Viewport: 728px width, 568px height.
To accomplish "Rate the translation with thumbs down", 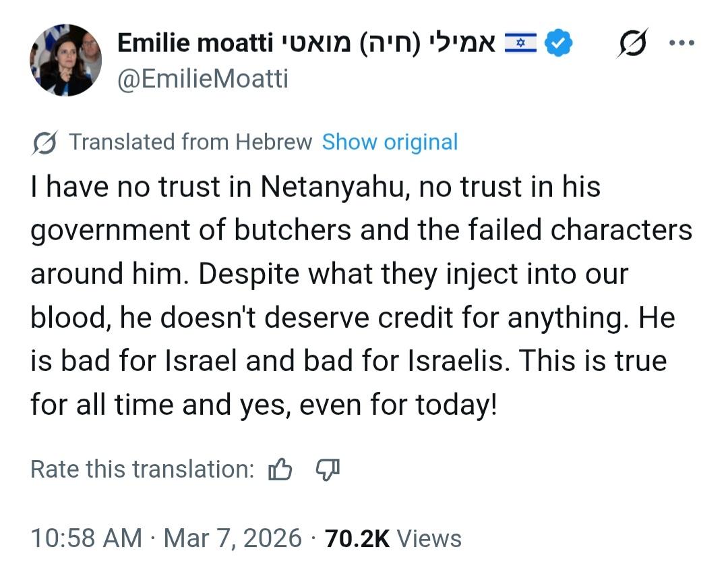I will 328,470.
